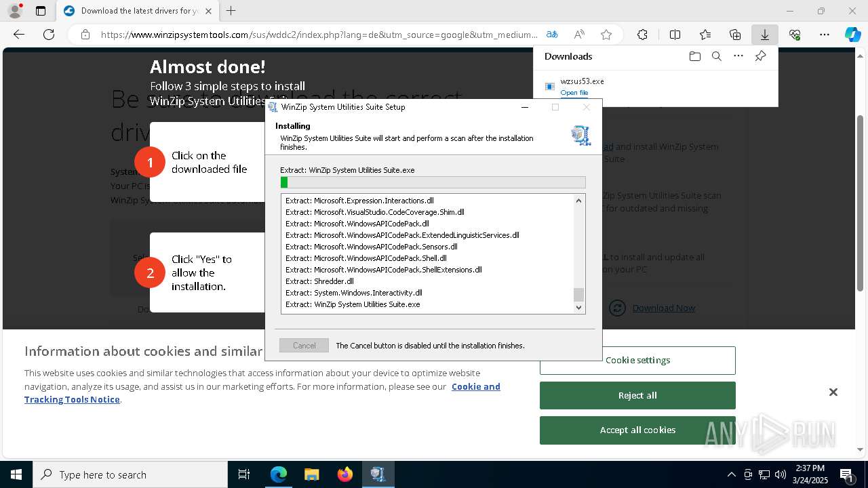Viewport: 868px width, 488px height.
Task: Select the Download the latest drivers tab
Action: [x=137, y=11]
